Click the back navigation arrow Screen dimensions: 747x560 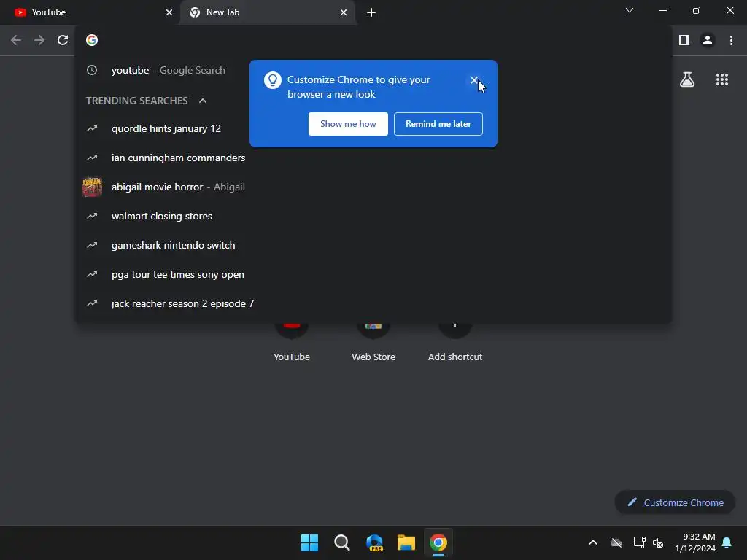(16, 41)
